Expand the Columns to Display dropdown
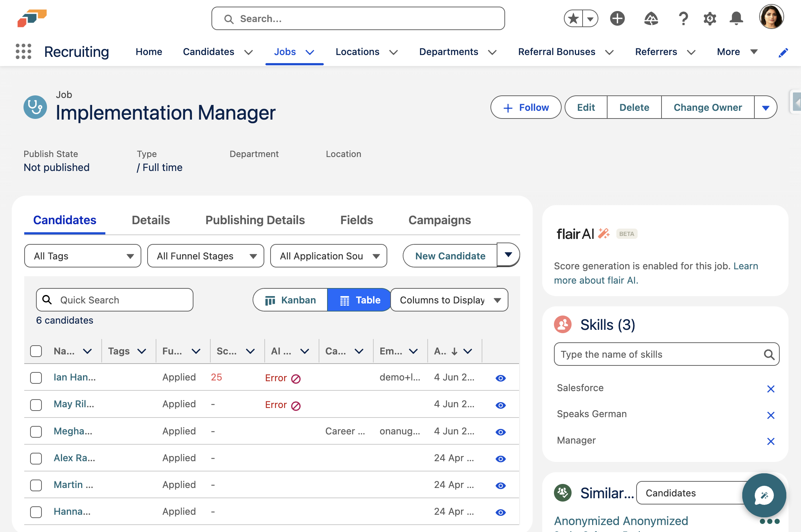 pos(449,300)
